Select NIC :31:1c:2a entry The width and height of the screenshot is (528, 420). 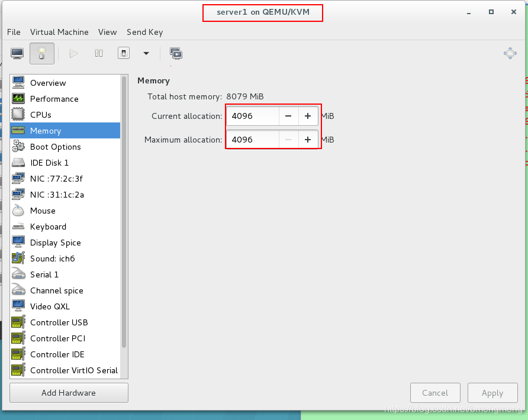click(x=65, y=195)
